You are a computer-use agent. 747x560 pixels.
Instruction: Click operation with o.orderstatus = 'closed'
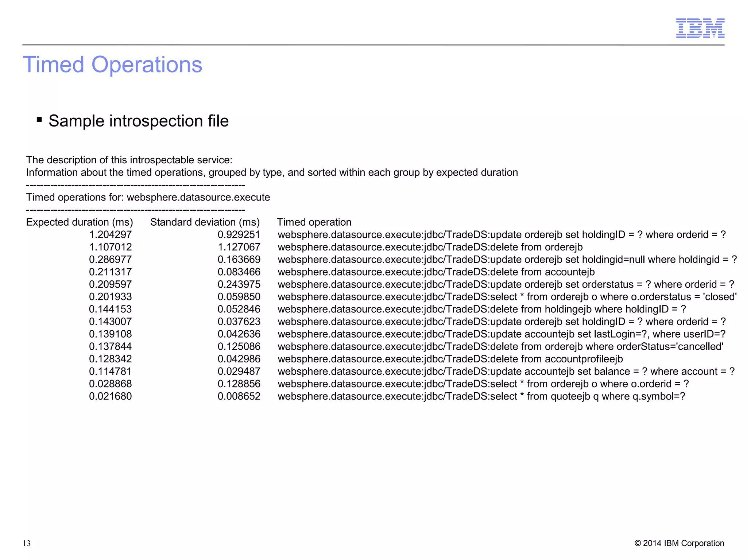point(507,297)
